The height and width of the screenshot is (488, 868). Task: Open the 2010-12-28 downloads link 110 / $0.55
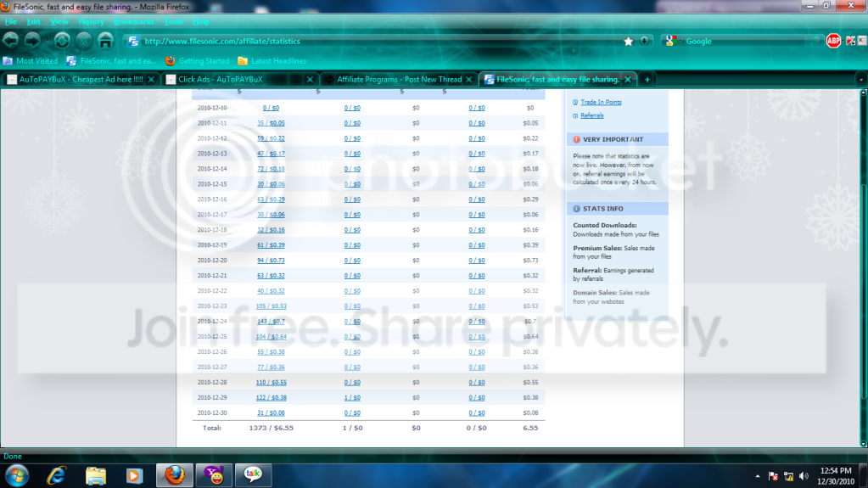coord(271,382)
